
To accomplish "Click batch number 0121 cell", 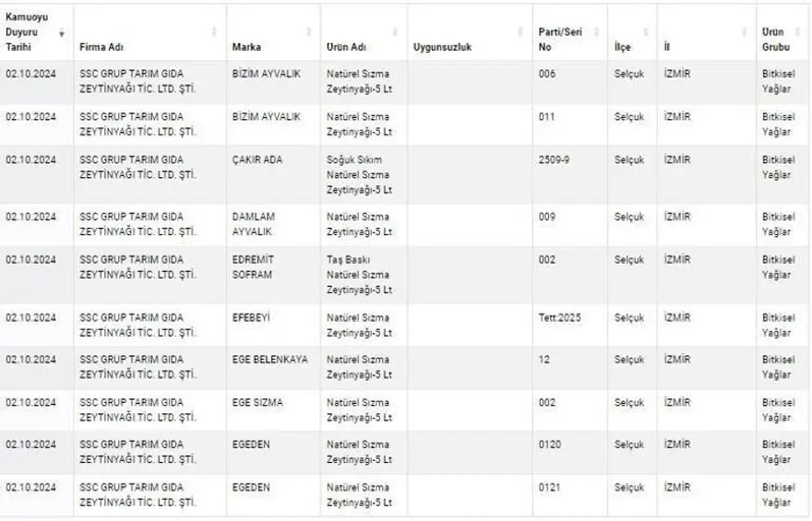I will point(549,487).
